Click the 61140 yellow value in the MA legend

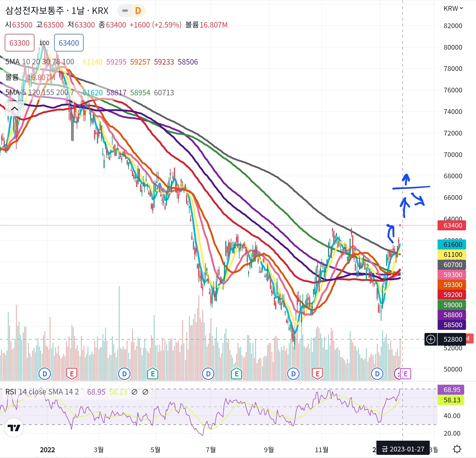point(93,62)
